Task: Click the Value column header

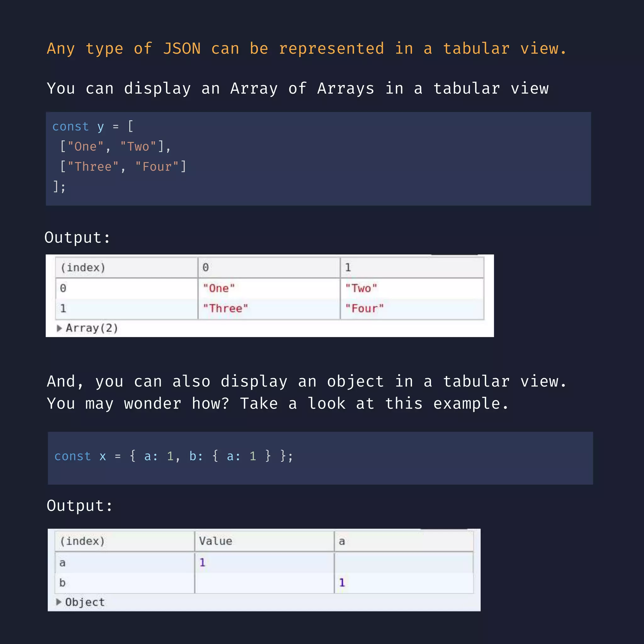Action: point(264,541)
